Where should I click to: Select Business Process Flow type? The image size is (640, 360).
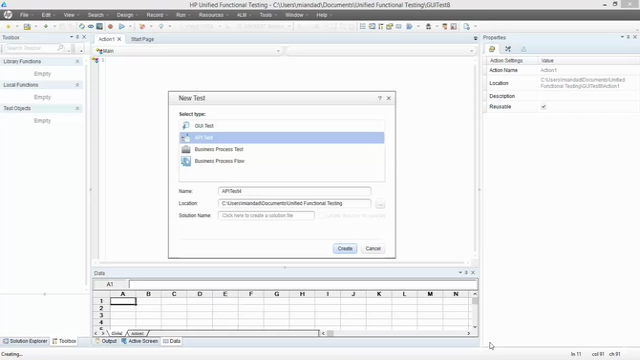pos(282,161)
